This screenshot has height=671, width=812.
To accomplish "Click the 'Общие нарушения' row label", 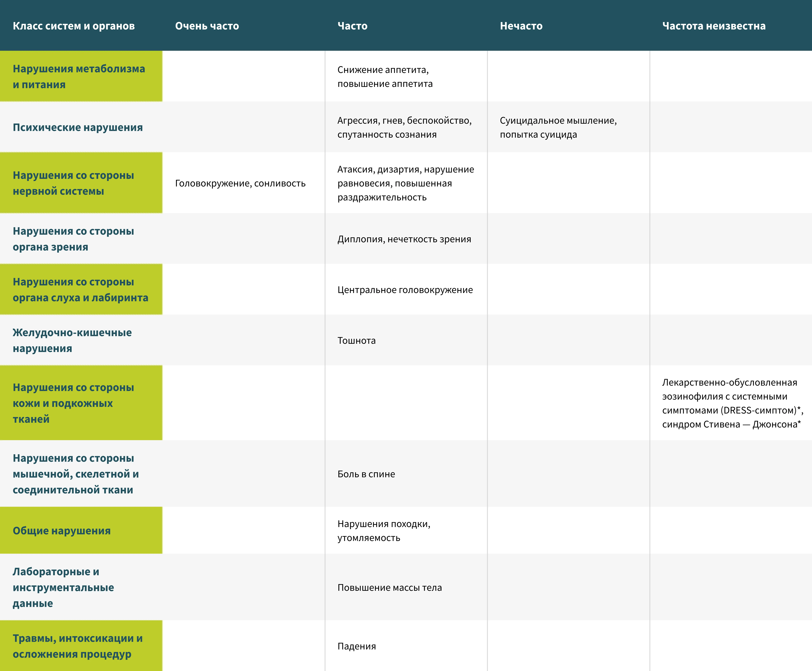I will [x=62, y=531].
